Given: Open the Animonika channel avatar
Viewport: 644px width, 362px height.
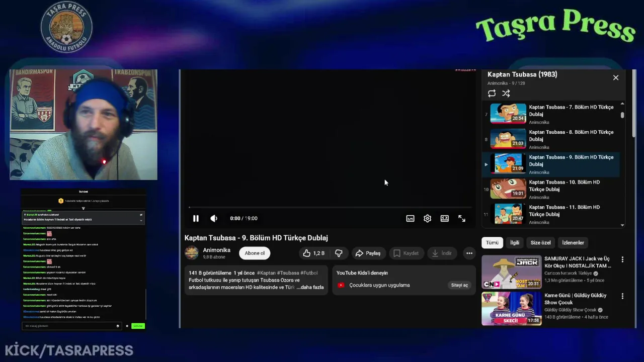Looking at the screenshot, I should coord(192,253).
